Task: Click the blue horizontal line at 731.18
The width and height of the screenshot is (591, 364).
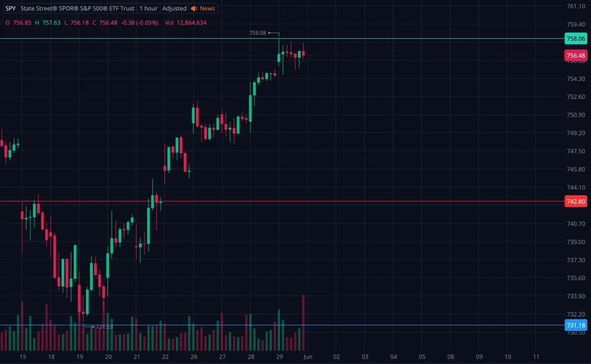Action: click(x=282, y=325)
